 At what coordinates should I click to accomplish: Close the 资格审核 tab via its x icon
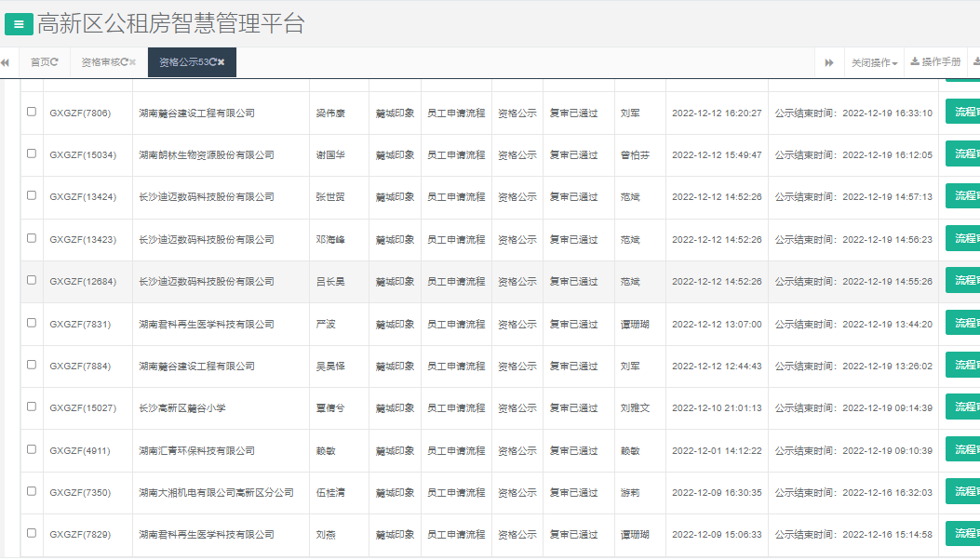click(132, 63)
